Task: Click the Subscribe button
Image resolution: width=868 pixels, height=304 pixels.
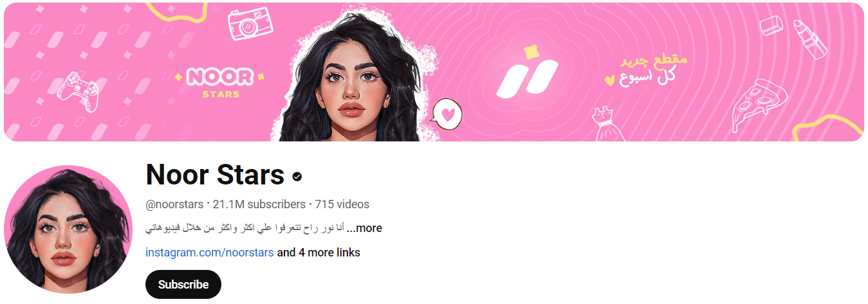Action: 183,285
